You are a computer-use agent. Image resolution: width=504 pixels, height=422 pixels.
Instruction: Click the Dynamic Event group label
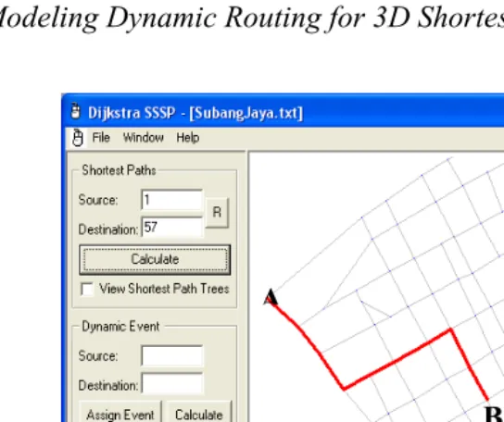pyautogui.click(x=120, y=327)
